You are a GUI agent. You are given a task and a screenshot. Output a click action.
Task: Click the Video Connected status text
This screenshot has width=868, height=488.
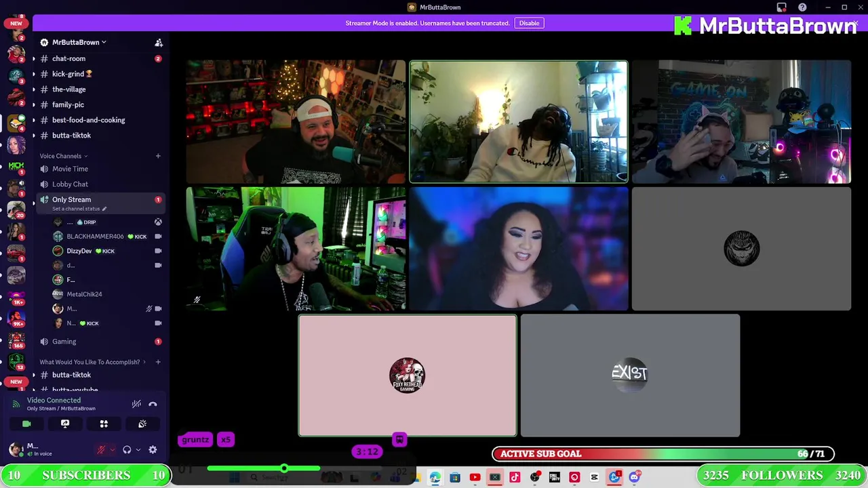54,400
